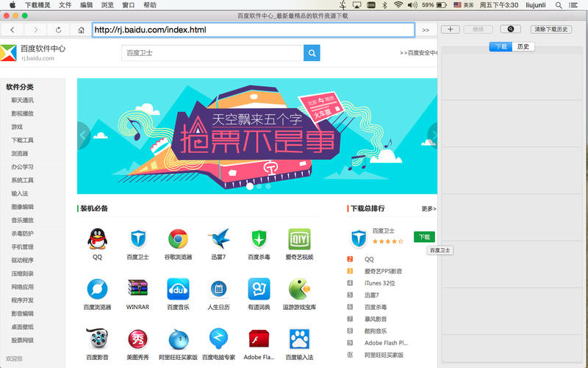Screen dimensions: 588x368
Task: Open the 百度音乐 icon
Action: click(x=178, y=289)
